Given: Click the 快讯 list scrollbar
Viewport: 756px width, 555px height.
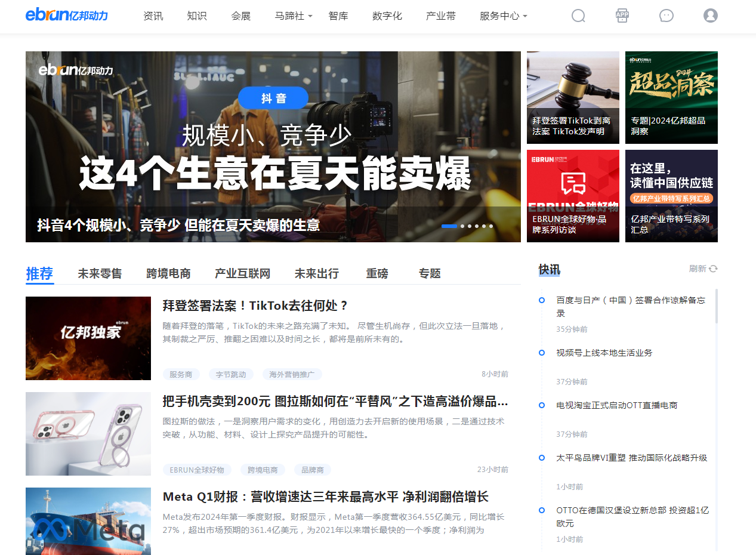Looking at the screenshot, I should (x=716, y=306).
